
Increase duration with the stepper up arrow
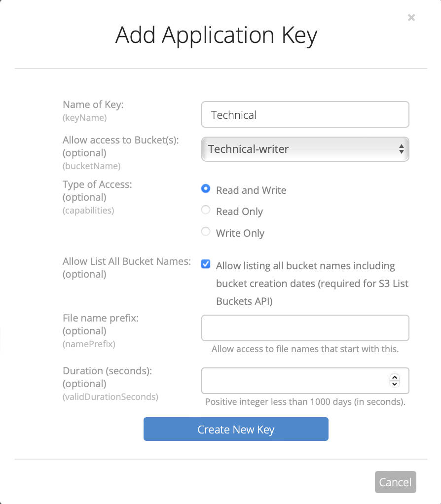click(394, 377)
